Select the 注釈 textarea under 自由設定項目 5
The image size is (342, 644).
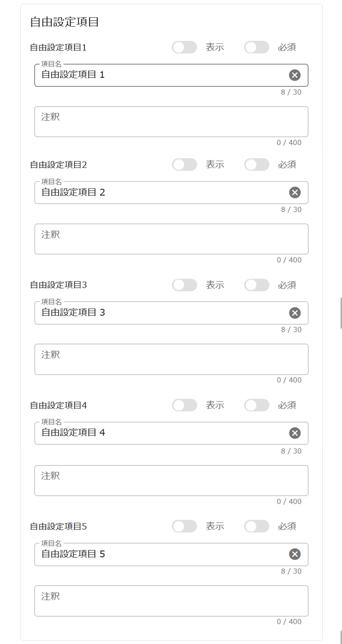[x=171, y=601]
